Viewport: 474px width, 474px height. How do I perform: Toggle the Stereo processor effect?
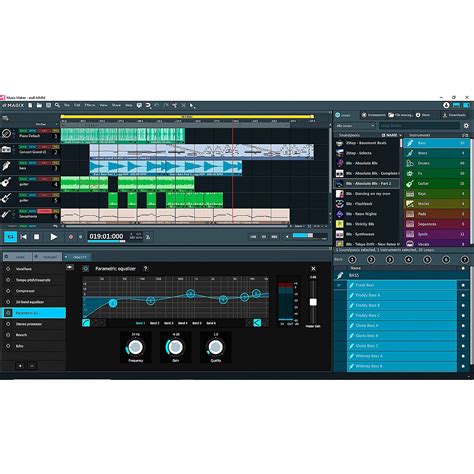(8, 324)
